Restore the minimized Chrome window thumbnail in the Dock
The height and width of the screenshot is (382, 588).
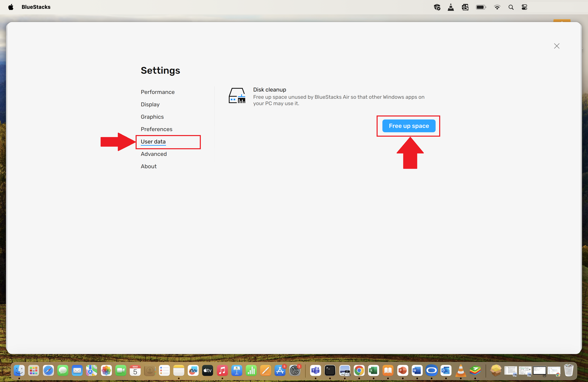tap(554, 371)
